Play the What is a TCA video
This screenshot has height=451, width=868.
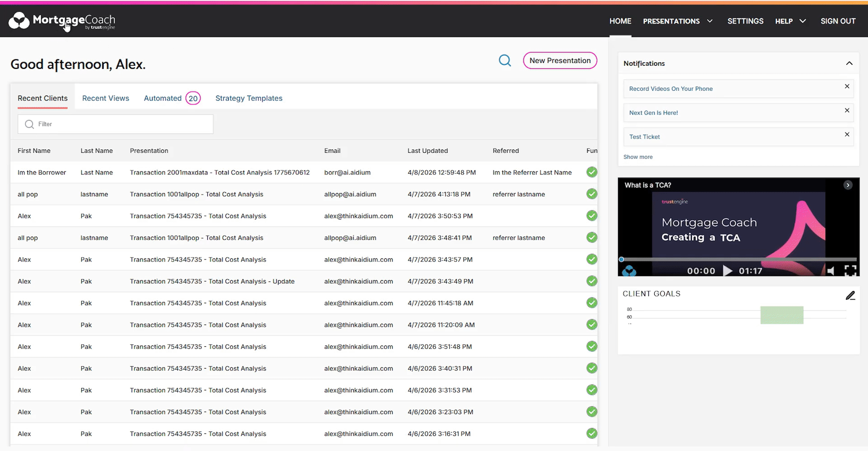[x=727, y=271]
